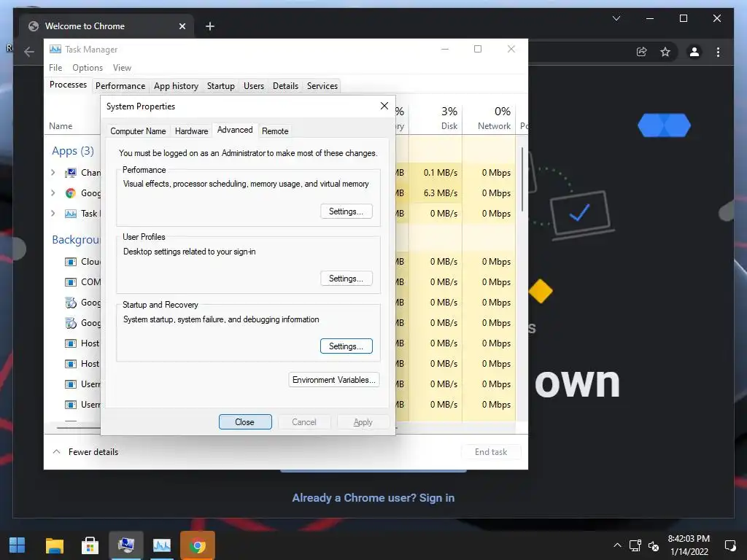Open the Performance tab in Task Manager

pos(120,86)
